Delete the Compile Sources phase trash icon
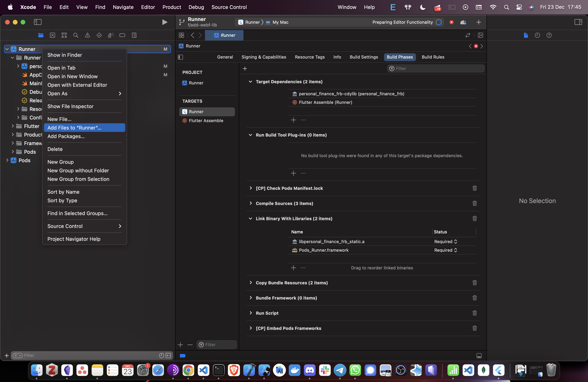This screenshot has height=382, width=588. tap(475, 203)
